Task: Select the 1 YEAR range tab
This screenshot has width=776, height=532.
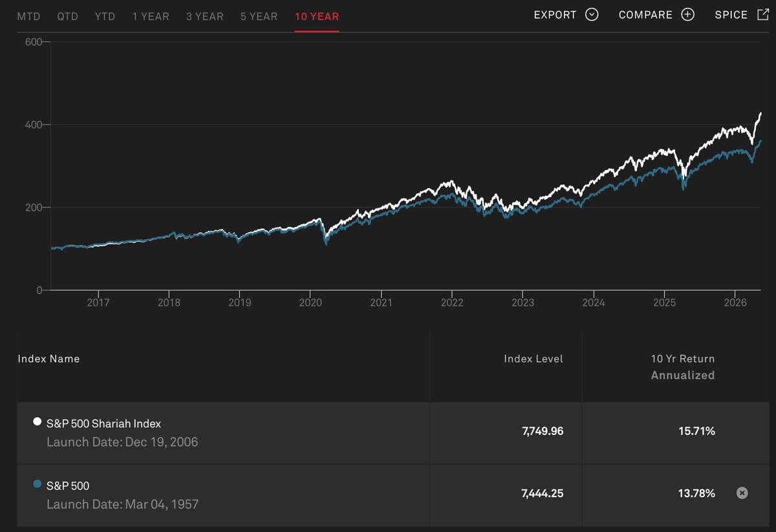Action: click(151, 16)
